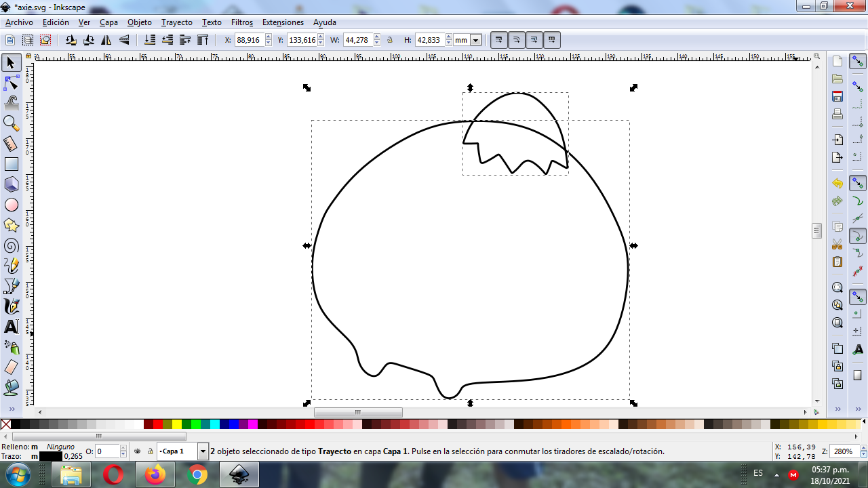Click the no-color X swatch
868x488 pixels.
pyautogui.click(x=6, y=424)
